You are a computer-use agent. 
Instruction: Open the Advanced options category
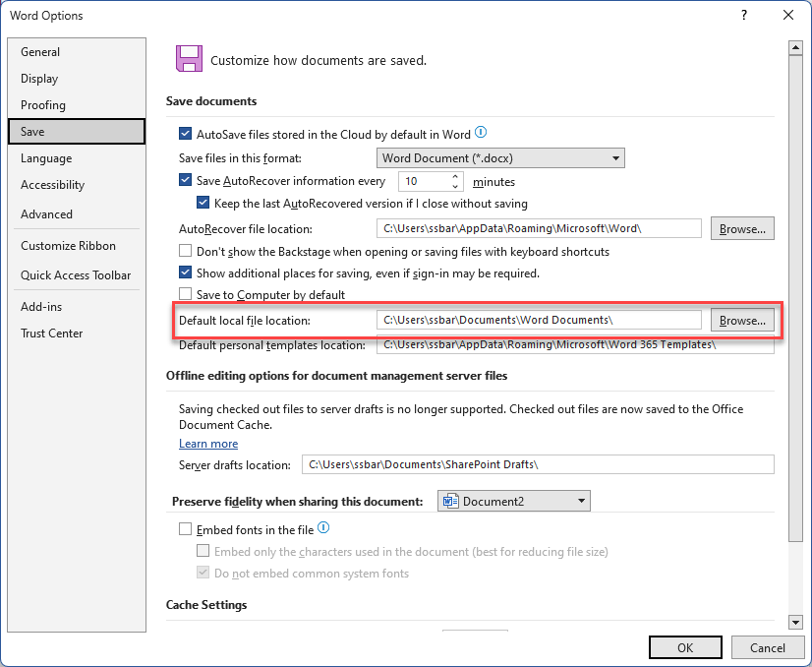point(77,214)
